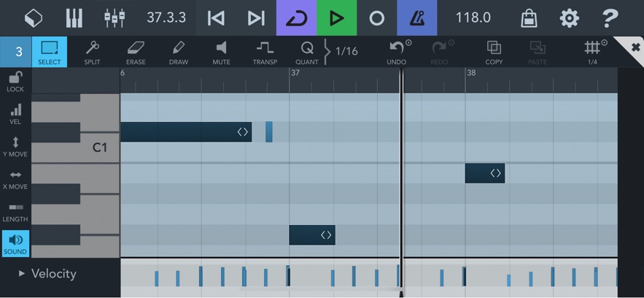Viewport: 644px width, 298px height.
Task: Open the shop bag icon
Action: tap(529, 18)
